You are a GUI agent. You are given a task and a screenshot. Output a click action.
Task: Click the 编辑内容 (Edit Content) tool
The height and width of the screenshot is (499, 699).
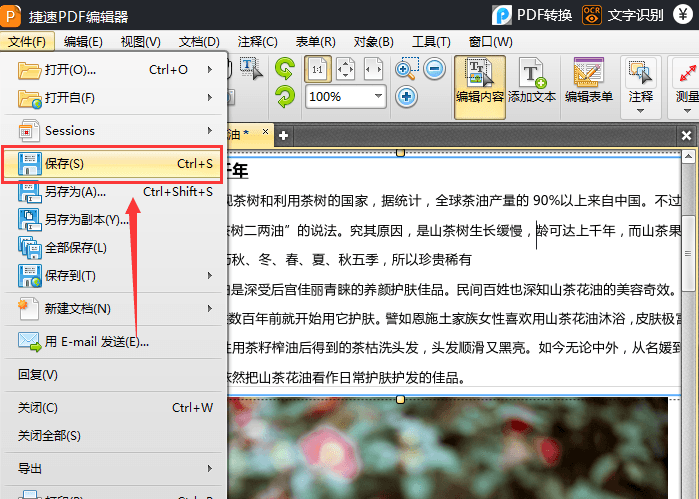pos(479,81)
